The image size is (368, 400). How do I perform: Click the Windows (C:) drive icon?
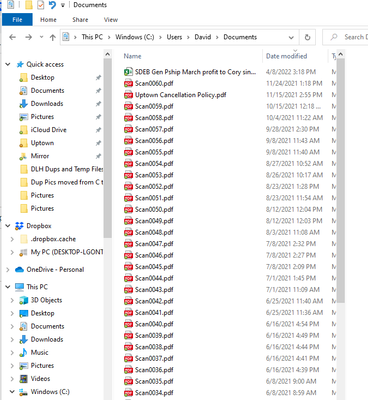coord(23,392)
